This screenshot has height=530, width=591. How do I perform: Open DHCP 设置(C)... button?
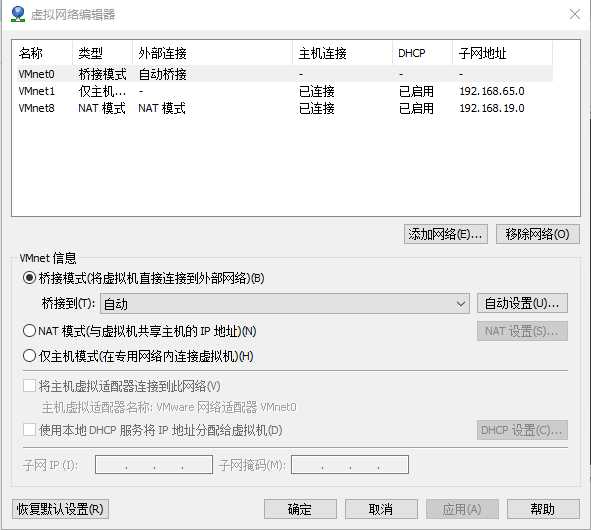pyautogui.click(x=522, y=430)
